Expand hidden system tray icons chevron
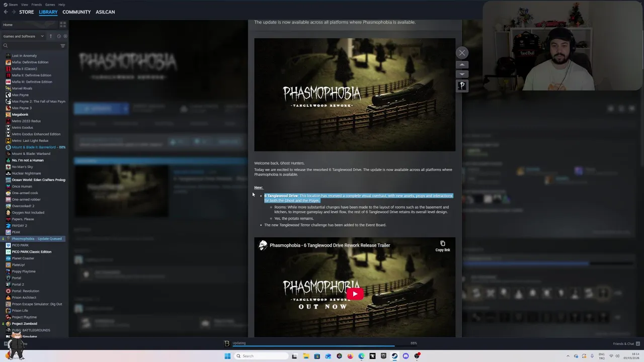This screenshot has width=644, height=362. click(x=568, y=356)
